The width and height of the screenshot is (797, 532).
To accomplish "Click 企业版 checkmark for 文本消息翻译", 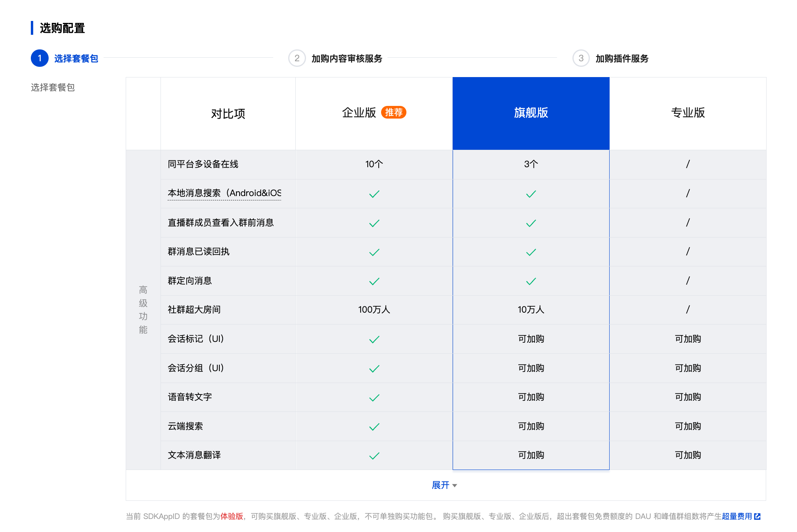I will point(374,455).
